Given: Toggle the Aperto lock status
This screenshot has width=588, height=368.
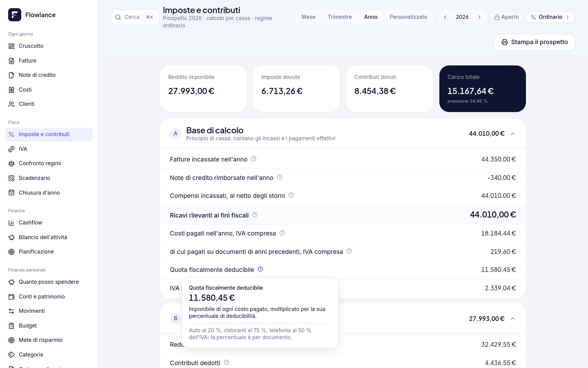Looking at the screenshot, I should click(x=506, y=17).
